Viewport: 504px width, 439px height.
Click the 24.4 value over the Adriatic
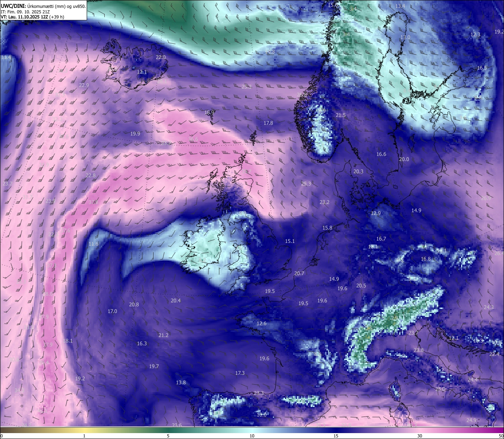click(472, 380)
